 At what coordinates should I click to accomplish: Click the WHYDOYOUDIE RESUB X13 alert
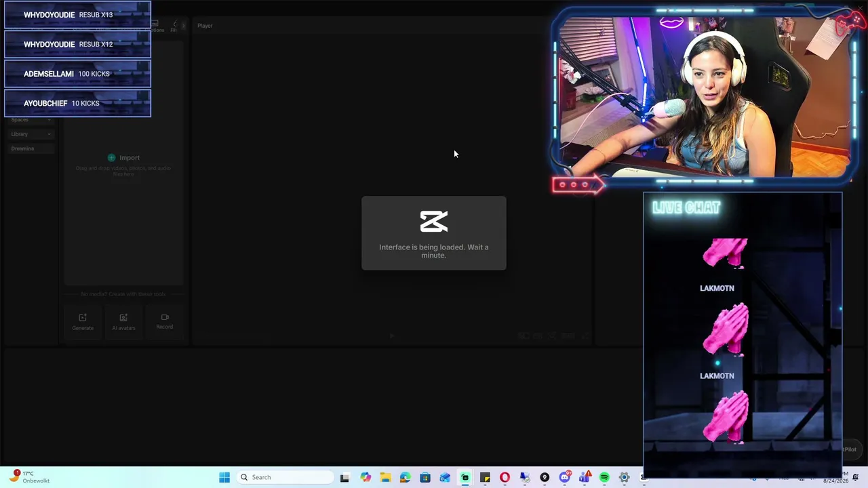(77, 15)
